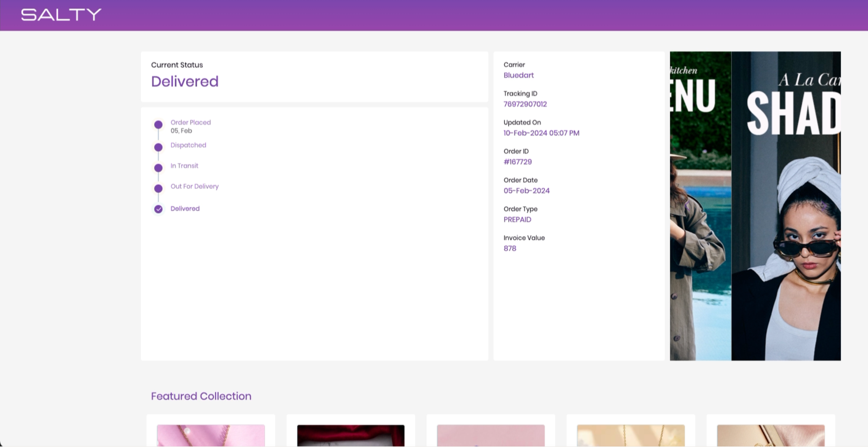Viewport: 868px width, 447px height.
Task: Click the Invoice Value field label
Action: click(x=524, y=238)
